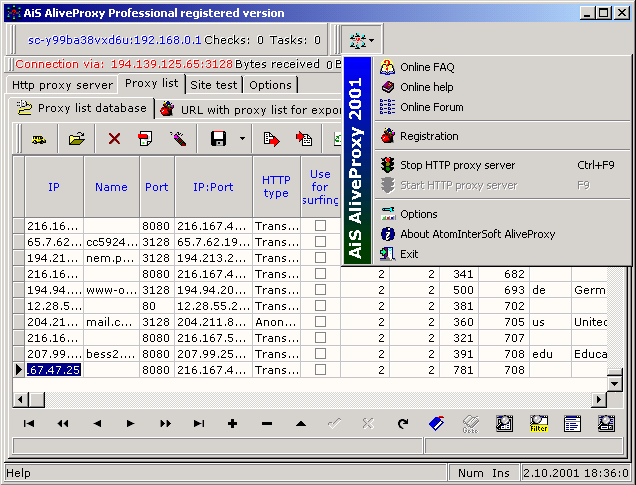Click the Online FAQ icon

pyautogui.click(x=387, y=67)
